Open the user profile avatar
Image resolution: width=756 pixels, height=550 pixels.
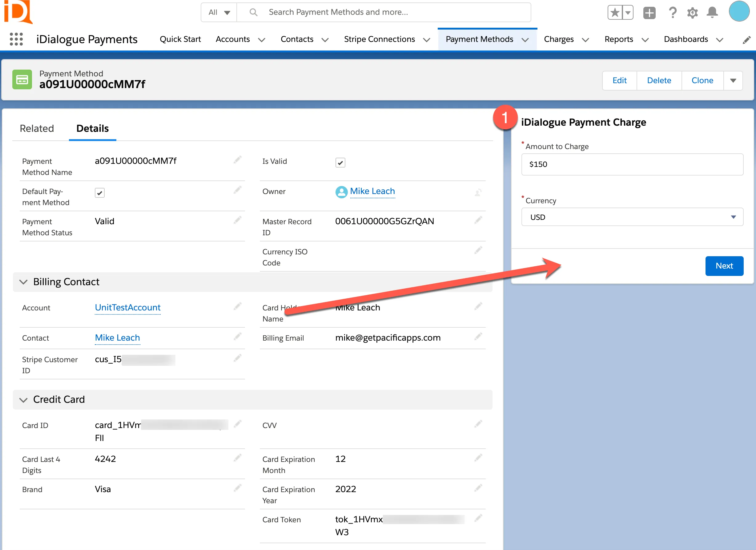pos(739,12)
